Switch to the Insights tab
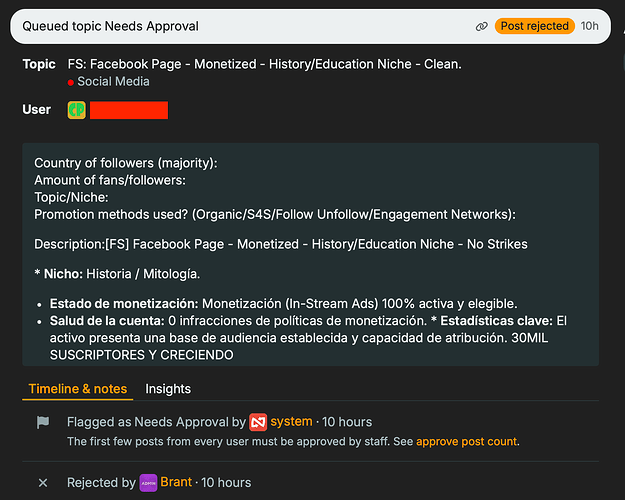Viewport: 625px width, 500px height. pos(168,389)
